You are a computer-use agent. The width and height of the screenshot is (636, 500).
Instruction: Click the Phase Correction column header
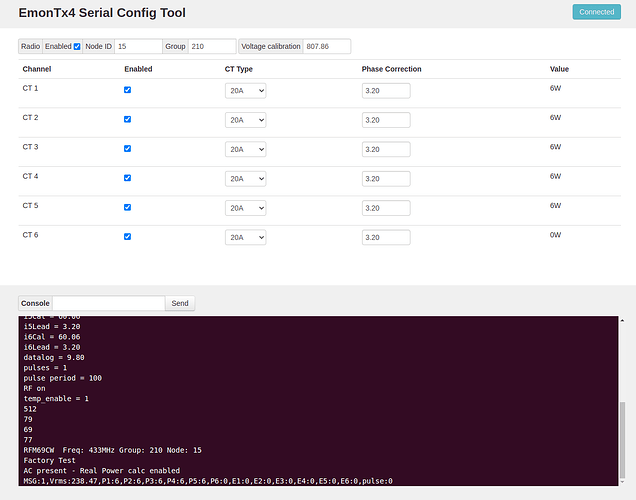(391, 69)
